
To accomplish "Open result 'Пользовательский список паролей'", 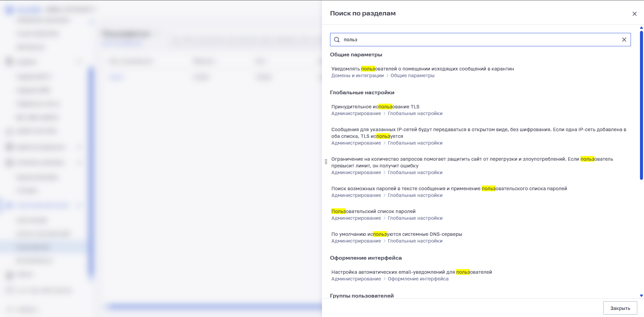I will coord(373,211).
